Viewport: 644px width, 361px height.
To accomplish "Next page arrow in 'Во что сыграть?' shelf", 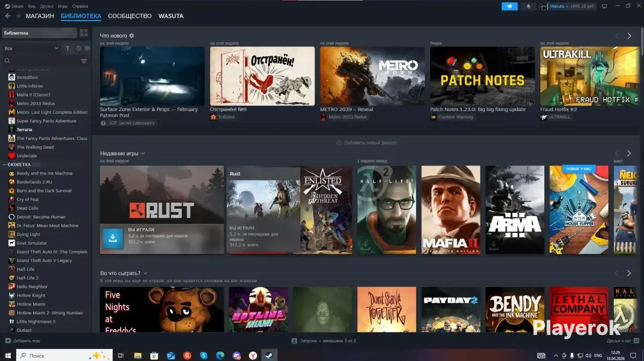I will click(x=629, y=273).
